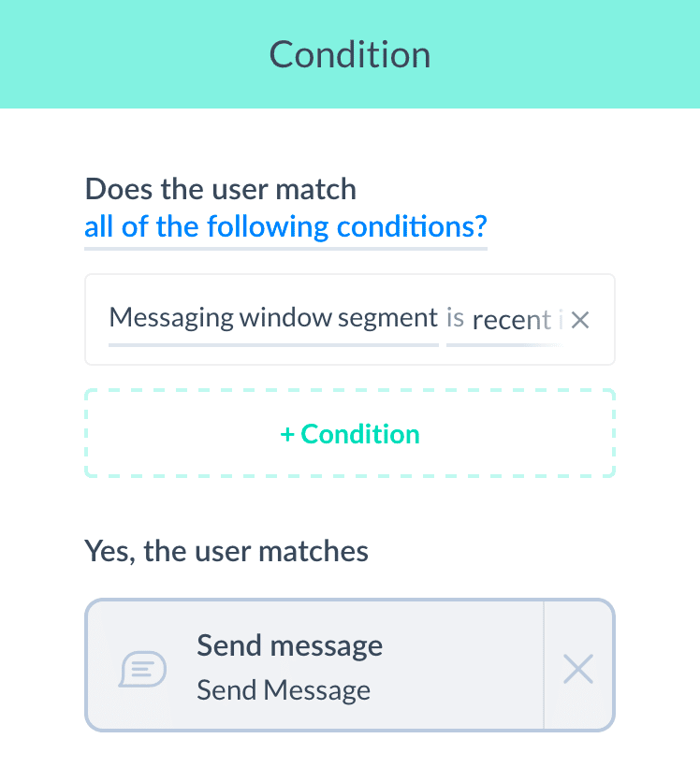Click the divider beside Send message's X
Screen dimensions: 700x782
click(x=544, y=665)
